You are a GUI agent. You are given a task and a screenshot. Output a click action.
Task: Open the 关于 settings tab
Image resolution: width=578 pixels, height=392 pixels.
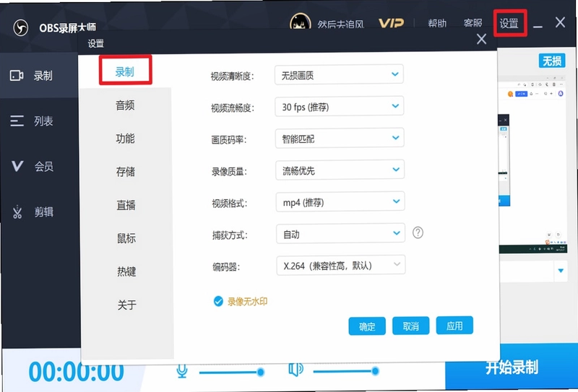[x=127, y=305]
